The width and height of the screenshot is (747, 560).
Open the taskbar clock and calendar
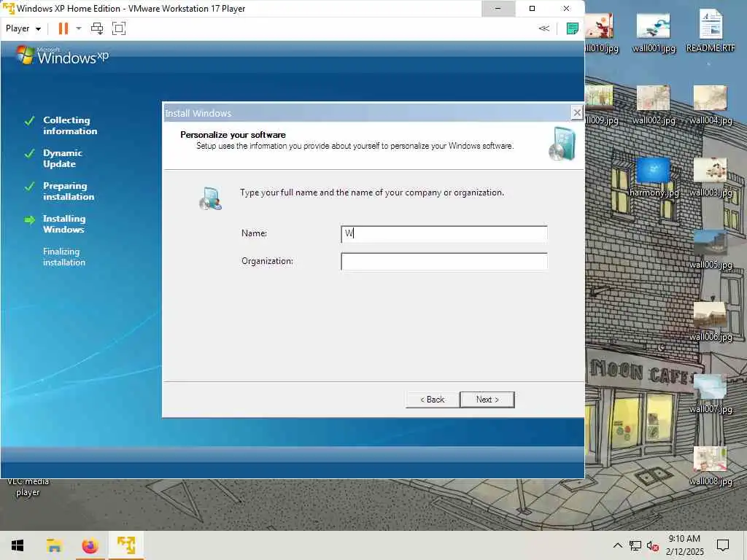click(x=684, y=545)
